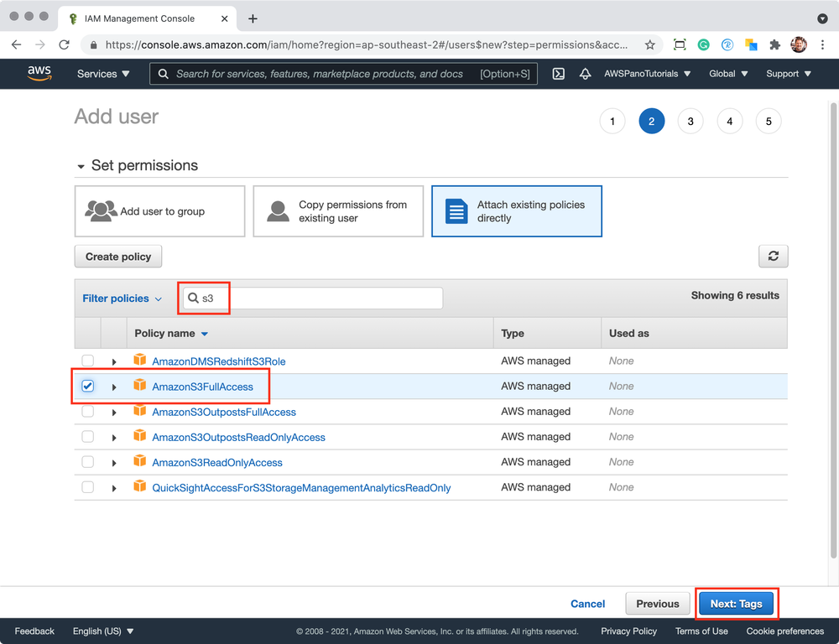Check the AmazonDMSRedshiftS3Role checkbox

88,361
